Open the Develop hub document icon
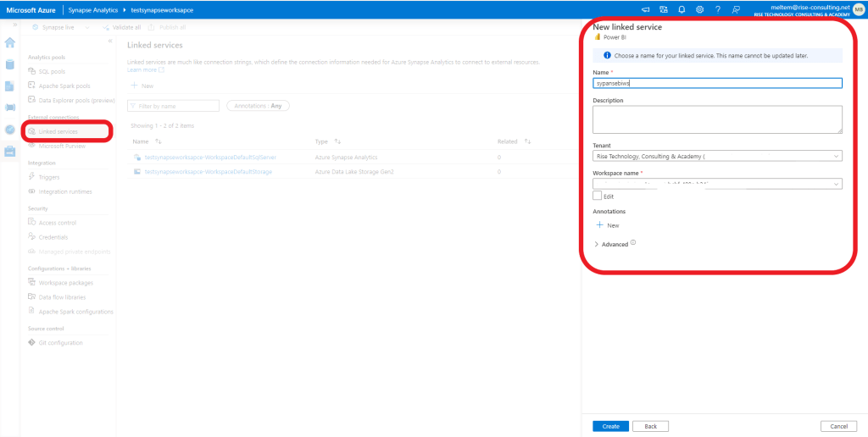 [x=10, y=86]
